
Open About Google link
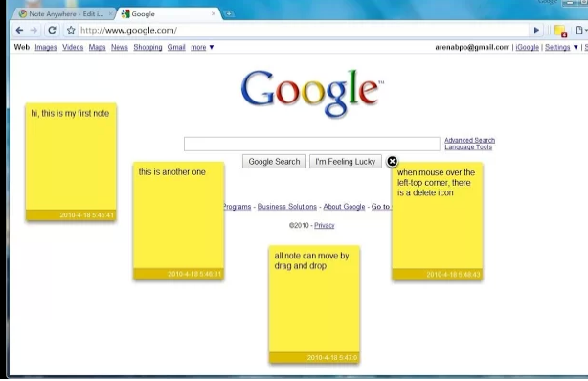coord(344,207)
